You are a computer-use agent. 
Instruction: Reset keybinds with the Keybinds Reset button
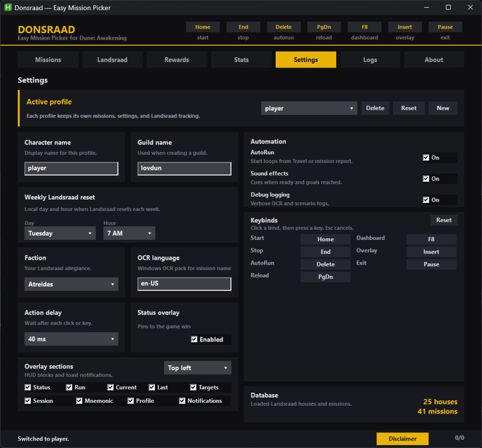[x=443, y=220]
